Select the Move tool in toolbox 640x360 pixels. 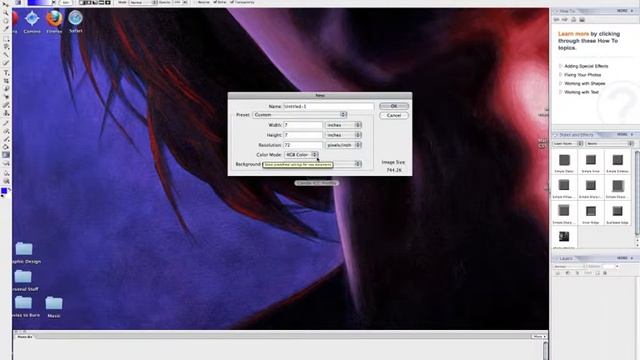tap(6, 4)
